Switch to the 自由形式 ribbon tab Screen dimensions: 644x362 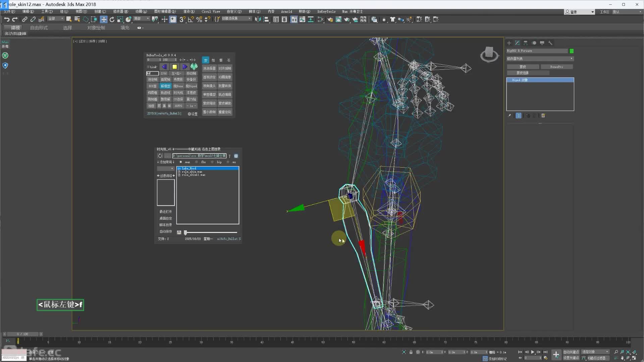pos(39,28)
